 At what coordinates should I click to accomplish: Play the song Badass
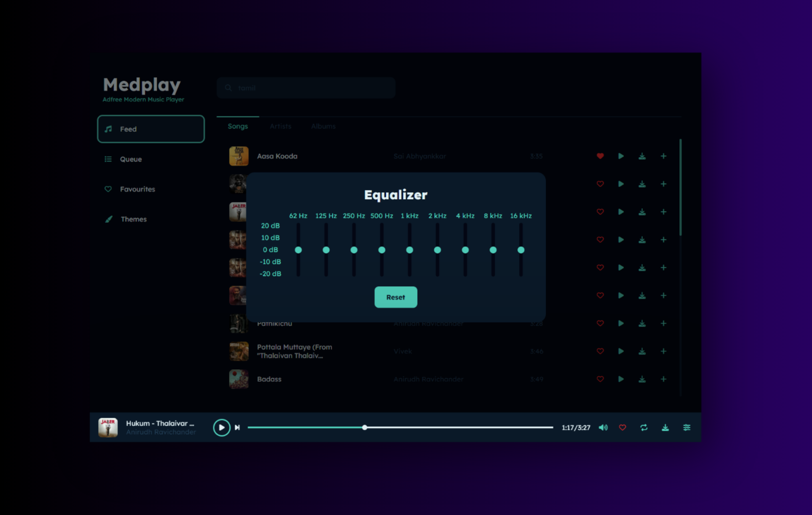coord(621,379)
